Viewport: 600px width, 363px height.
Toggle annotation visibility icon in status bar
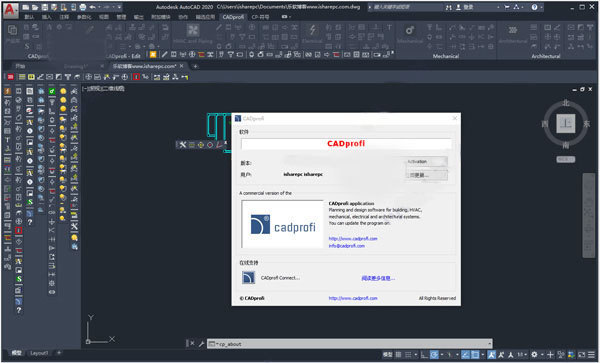point(492,355)
